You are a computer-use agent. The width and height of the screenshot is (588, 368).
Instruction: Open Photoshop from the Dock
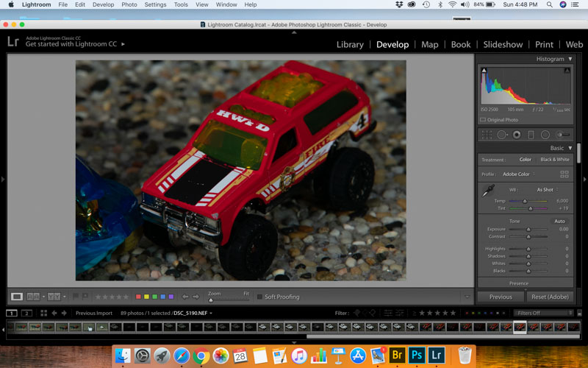coord(417,355)
